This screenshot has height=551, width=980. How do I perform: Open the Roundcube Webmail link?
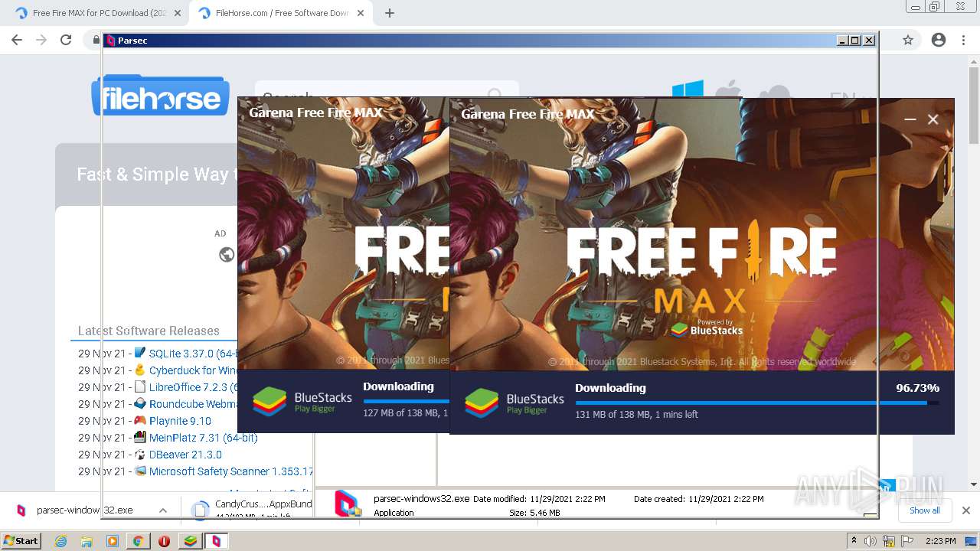point(193,404)
